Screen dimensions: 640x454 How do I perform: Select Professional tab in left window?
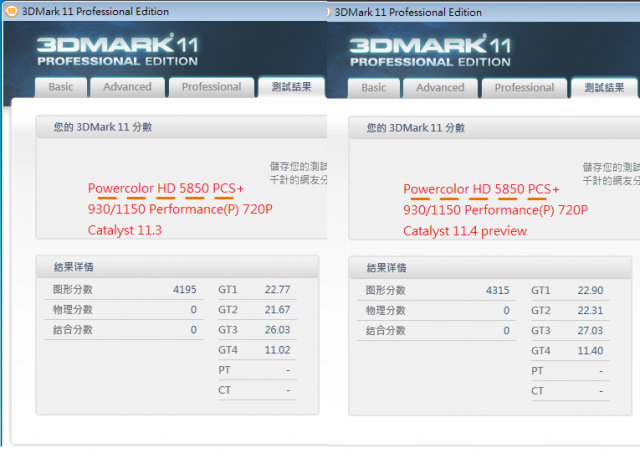click(211, 87)
